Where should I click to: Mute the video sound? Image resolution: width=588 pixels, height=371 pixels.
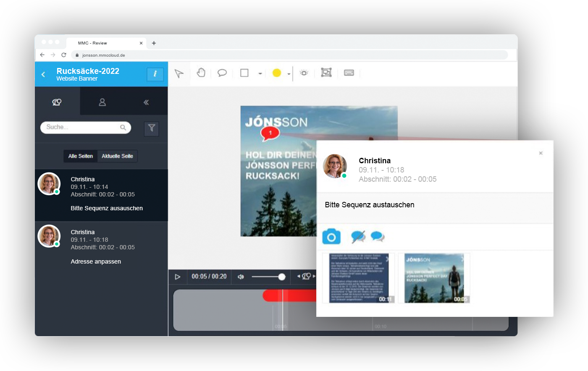[241, 277]
